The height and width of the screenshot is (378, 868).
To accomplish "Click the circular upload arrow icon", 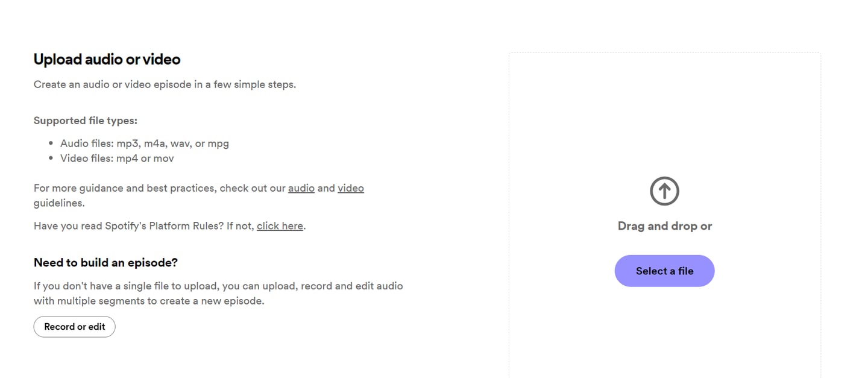I will click(664, 192).
